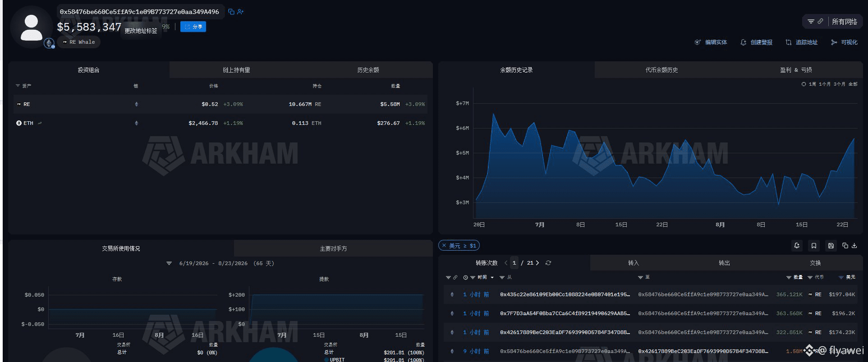This screenshot has width=868, height=362.
Task: Refresh the transfers list
Action: click(x=548, y=263)
